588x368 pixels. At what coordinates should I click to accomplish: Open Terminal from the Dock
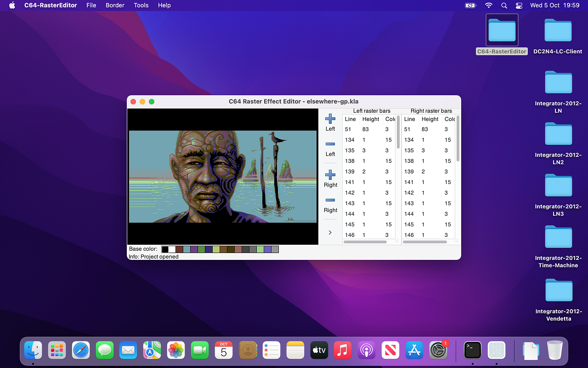click(473, 351)
